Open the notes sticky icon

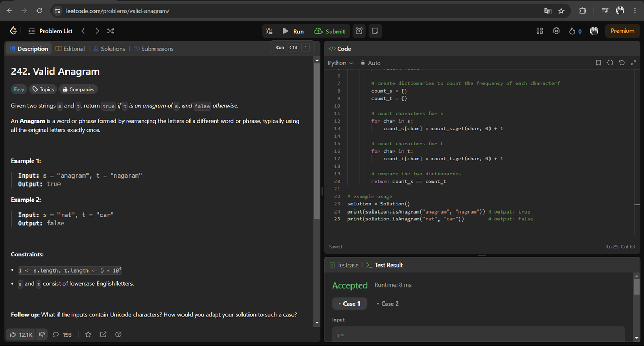click(376, 31)
